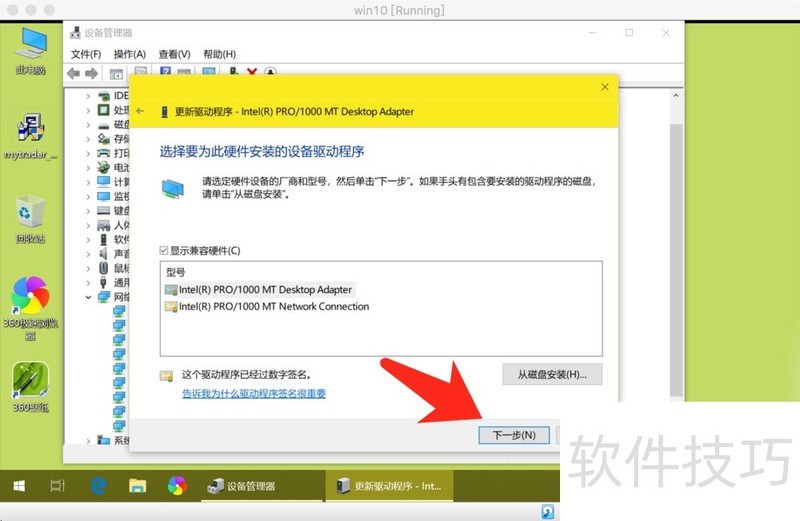Click the blue question-mark help toolbar icon
Screen dimensions: 800x521
click(x=165, y=72)
